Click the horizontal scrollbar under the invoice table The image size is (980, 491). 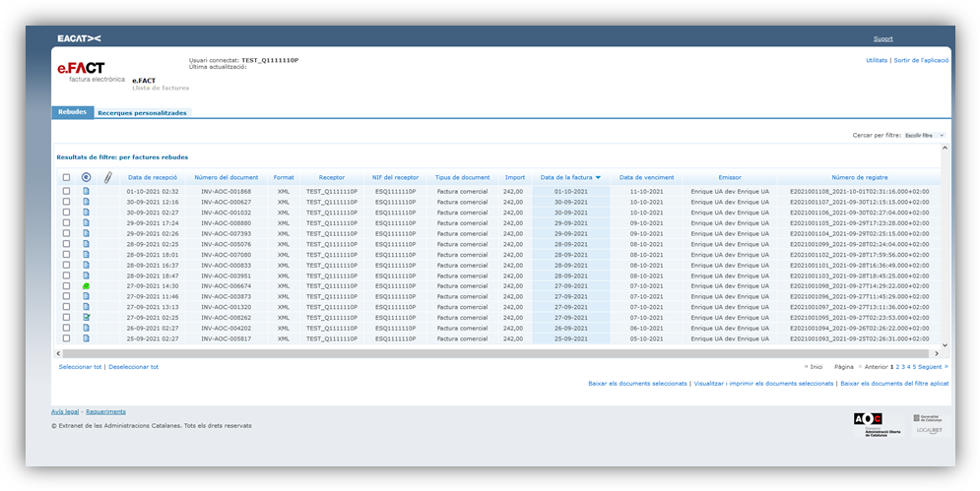click(x=492, y=353)
